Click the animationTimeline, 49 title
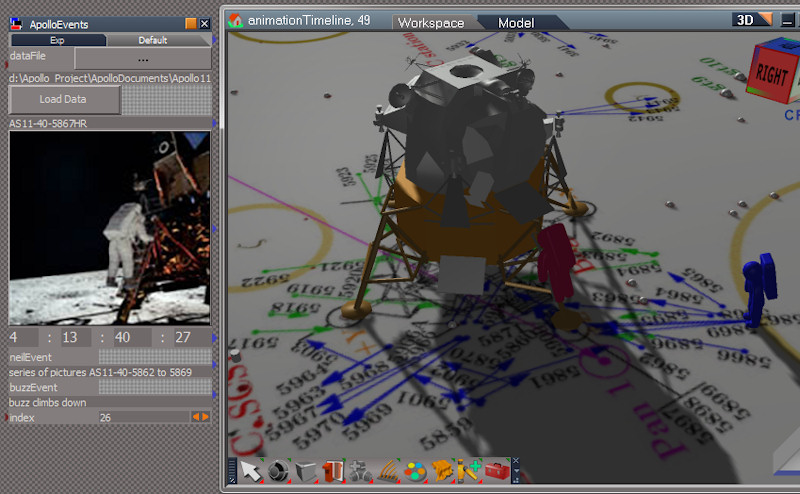The width and height of the screenshot is (800, 494). click(309, 20)
